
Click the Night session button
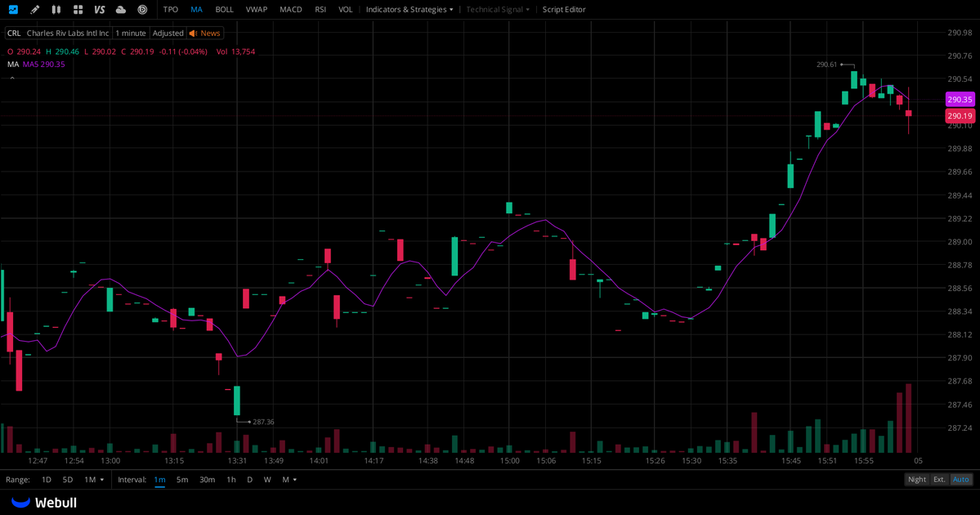(917, 479)
